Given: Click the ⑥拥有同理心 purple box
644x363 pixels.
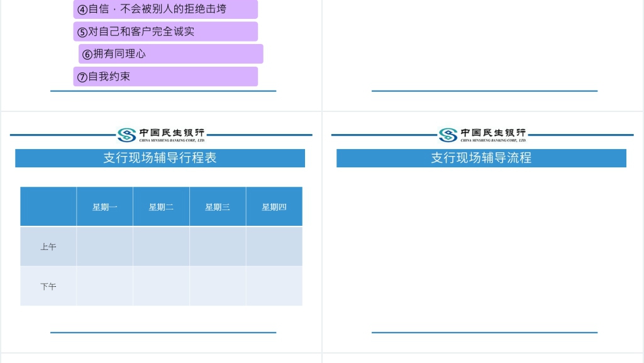Looking at the screenshot, I should pos(170,54).
